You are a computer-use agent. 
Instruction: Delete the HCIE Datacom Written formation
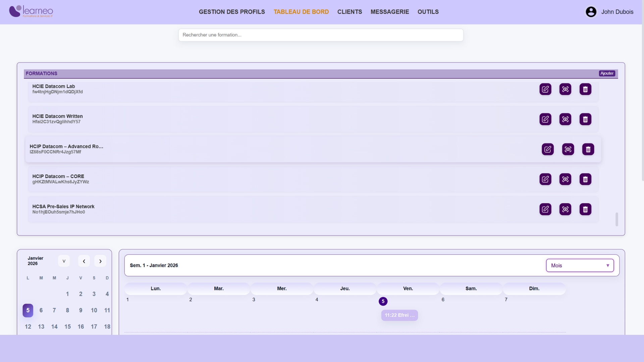585,119
